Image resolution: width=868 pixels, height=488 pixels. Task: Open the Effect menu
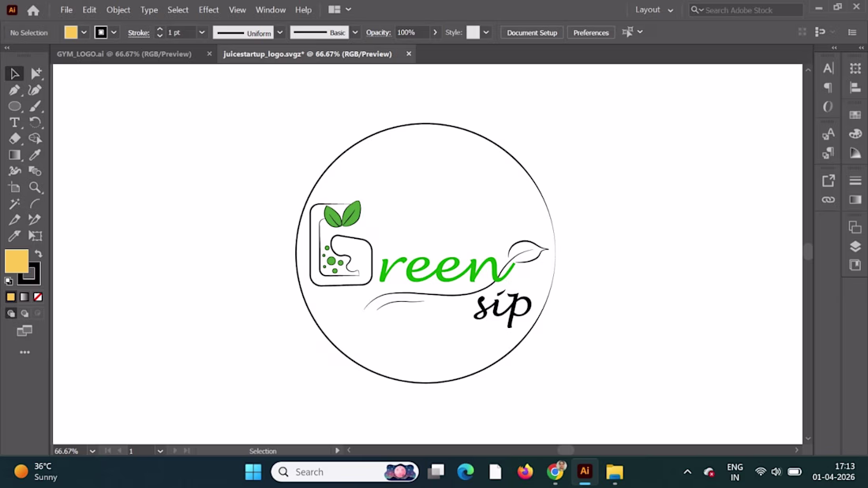click(208, 10)
